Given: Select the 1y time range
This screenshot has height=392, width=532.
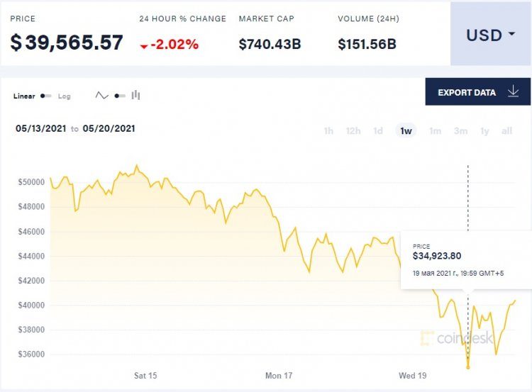Looking at the screenshot, I should pyautogui.click(x=484, y=131).
